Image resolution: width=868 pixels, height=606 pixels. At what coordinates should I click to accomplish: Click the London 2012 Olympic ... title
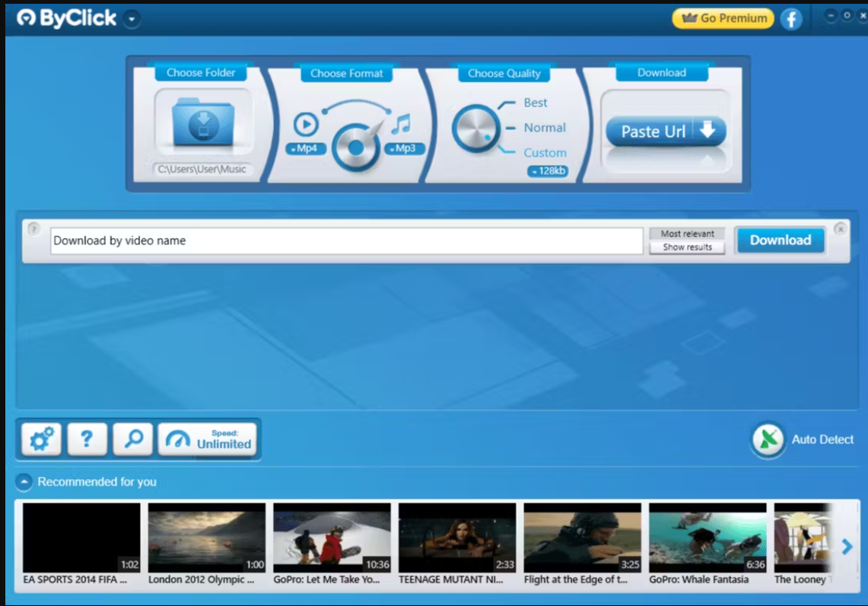[201, 579]
